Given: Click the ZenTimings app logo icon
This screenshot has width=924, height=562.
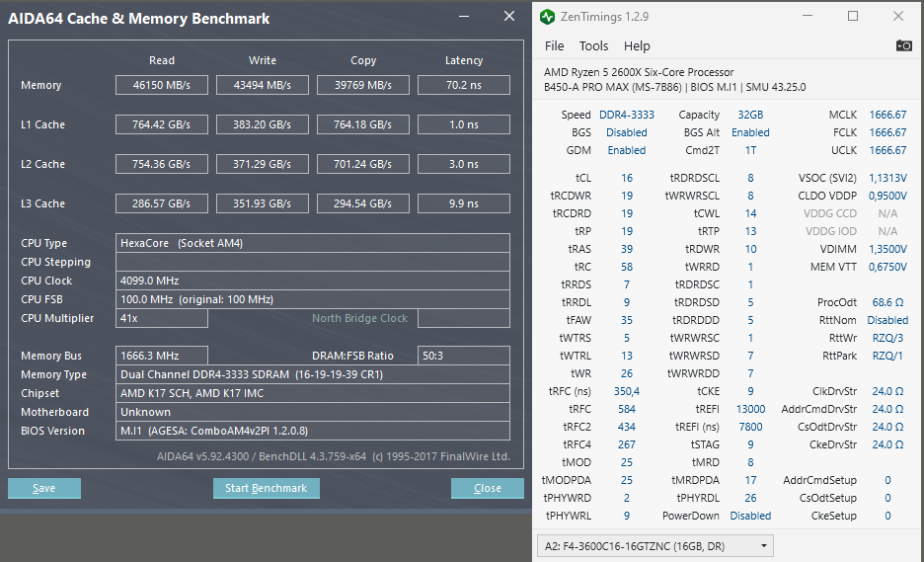Looking at the screenshot, I should [548, 17].
